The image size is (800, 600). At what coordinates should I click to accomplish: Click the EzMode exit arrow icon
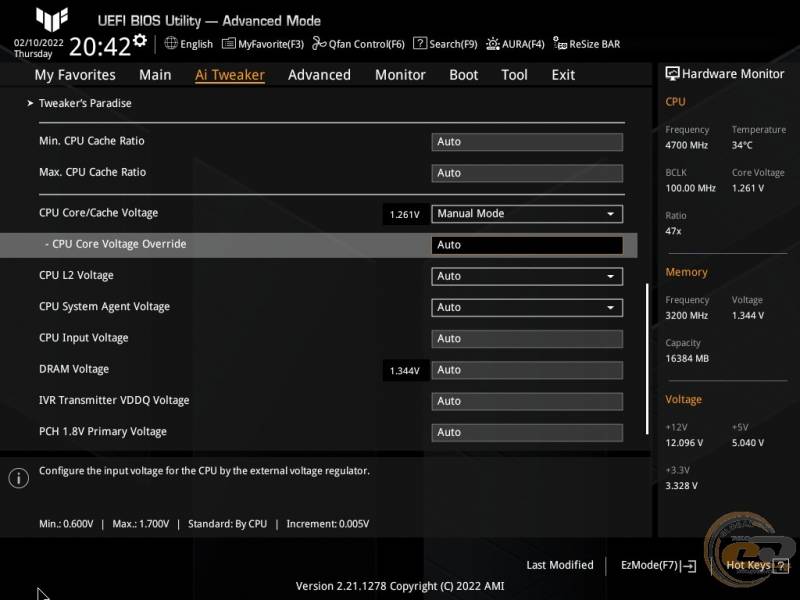coord(688,565)
